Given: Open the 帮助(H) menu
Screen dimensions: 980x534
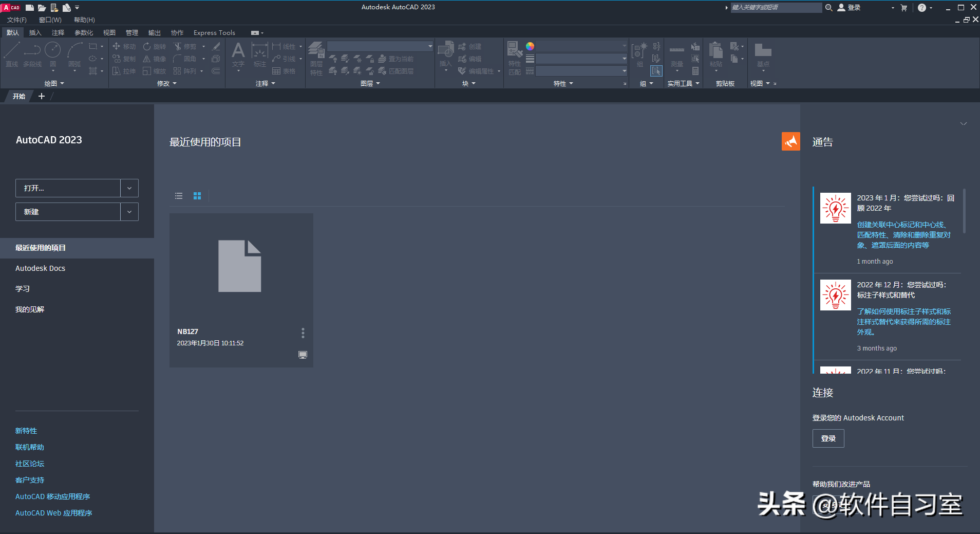Looking at the screenshot, I should click(84, 20).
